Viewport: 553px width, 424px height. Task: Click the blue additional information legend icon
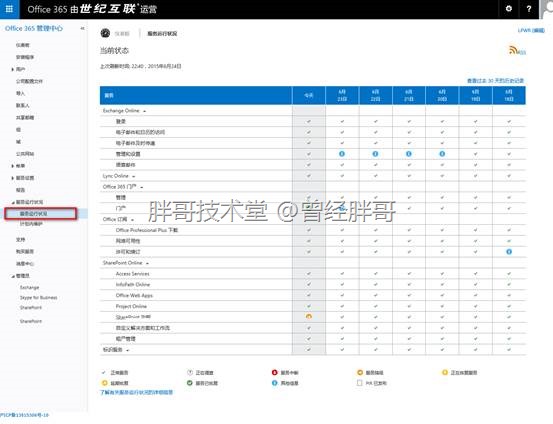[274, 383]
